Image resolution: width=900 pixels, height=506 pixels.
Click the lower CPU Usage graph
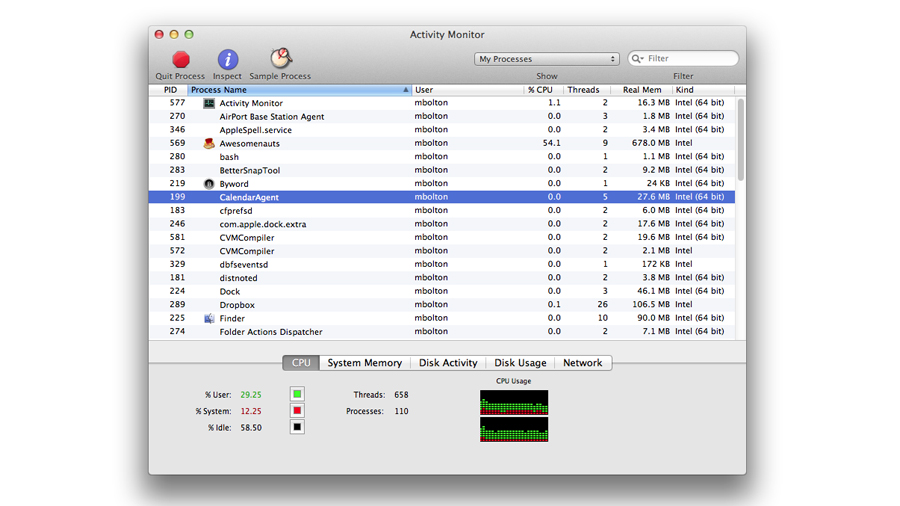pos(514,429)
